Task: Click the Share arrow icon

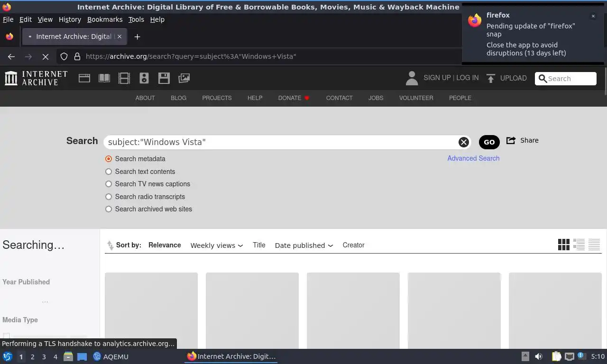Action: (511, 140)
